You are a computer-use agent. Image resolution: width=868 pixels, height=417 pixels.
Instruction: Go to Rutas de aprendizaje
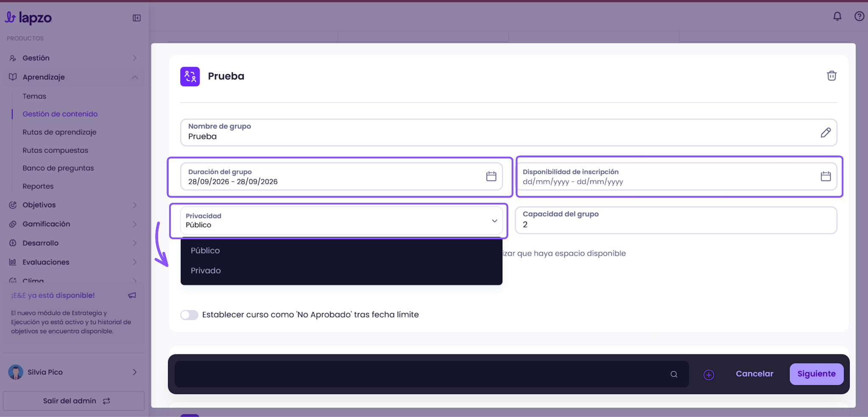click(x=59, y=132)
